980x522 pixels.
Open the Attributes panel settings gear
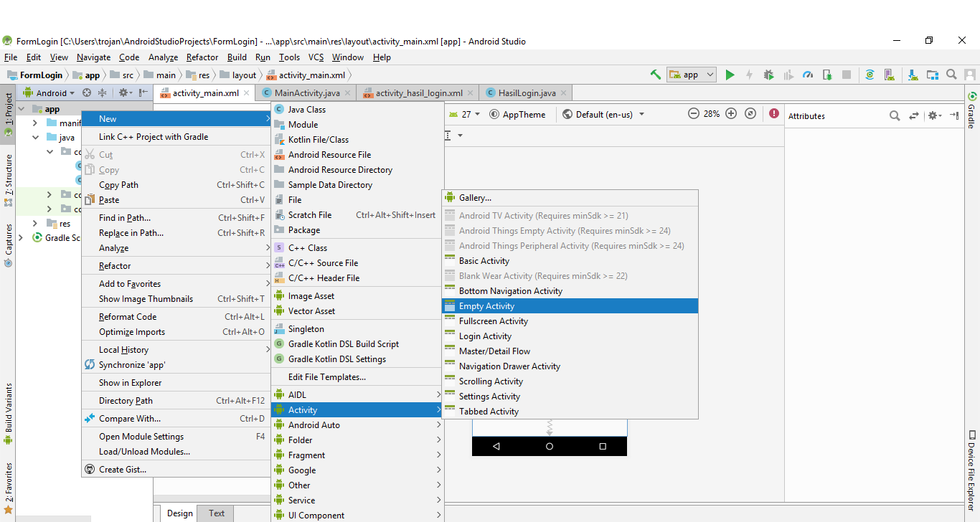934,115
